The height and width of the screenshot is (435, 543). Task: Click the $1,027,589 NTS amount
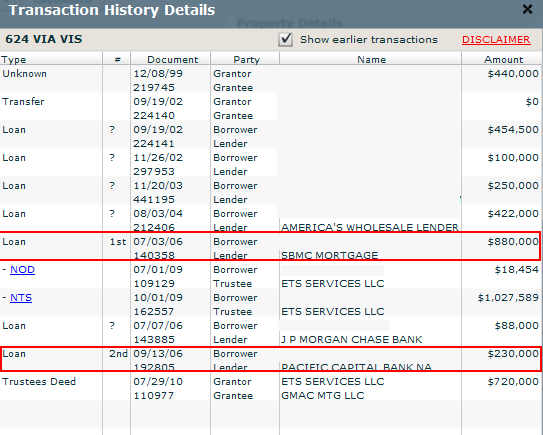[508, 298]
